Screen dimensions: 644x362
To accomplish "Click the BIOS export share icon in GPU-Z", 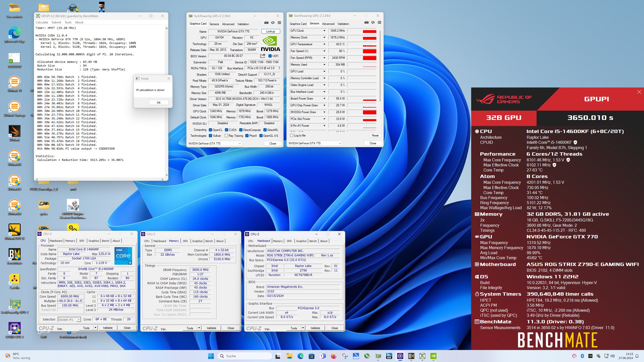I will (x=263, y=56).
